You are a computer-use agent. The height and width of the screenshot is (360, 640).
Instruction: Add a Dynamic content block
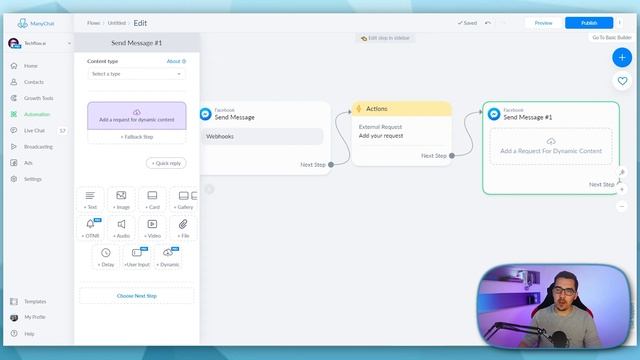(168, 257)
